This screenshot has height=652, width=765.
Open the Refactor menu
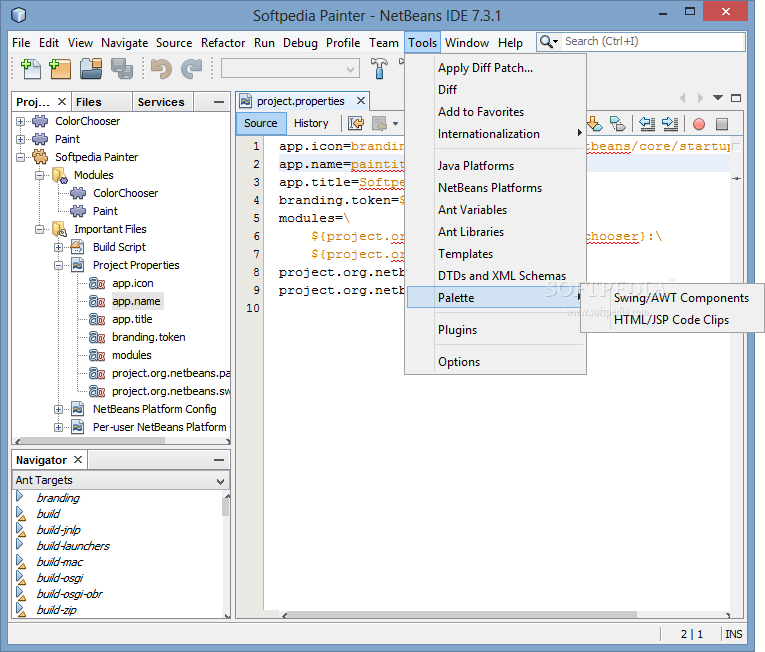pyautogui.click(x=223, y=43)
